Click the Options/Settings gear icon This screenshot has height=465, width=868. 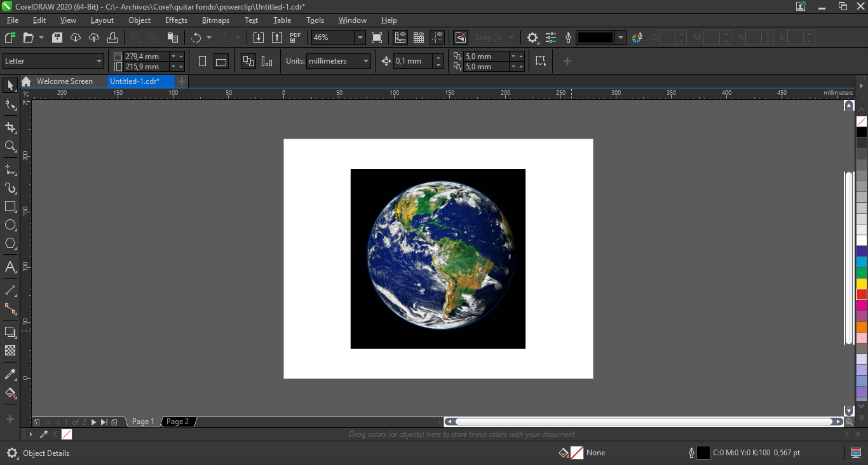533,37
